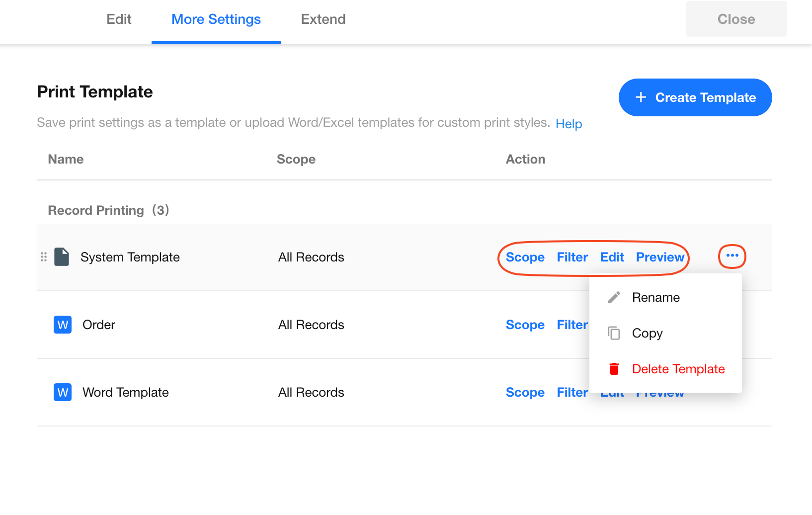Open Preview for System Template
This screenshot has width=812, height=515.
[x=660, y=257]
